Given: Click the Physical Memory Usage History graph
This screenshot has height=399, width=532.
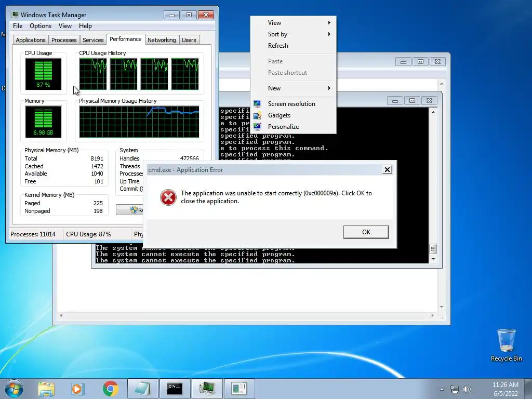Looking at the screenshot, I should coord(139,122).
